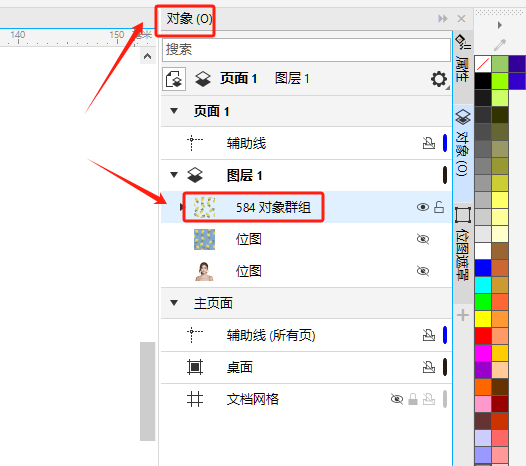Switch to the 对象 (O) docker tab at top
This screenshot has width=526, height=466.
point(189,19)
